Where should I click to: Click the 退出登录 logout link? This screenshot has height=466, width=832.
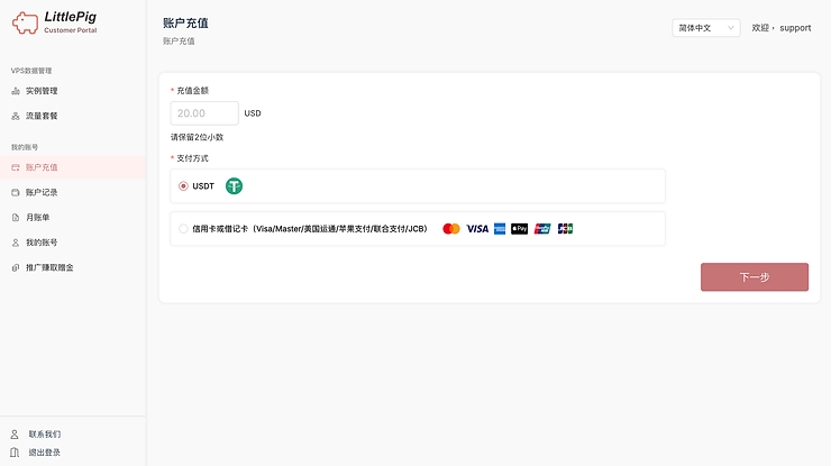pos(44,453)
